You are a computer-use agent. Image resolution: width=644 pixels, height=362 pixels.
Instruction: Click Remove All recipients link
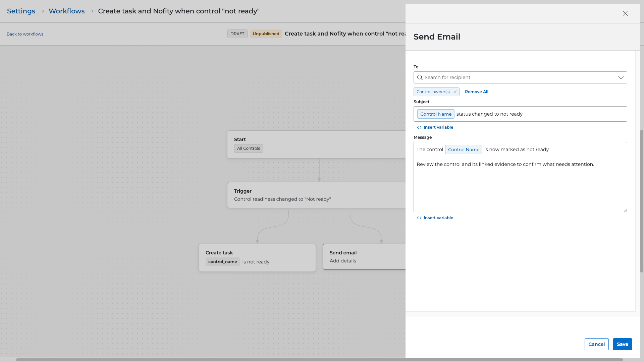point(476,92)
